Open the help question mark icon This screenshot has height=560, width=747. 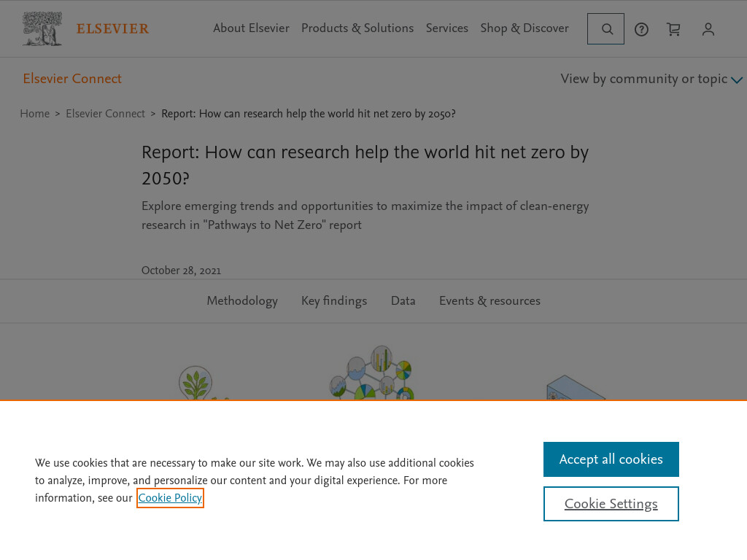tap(641, 29)
